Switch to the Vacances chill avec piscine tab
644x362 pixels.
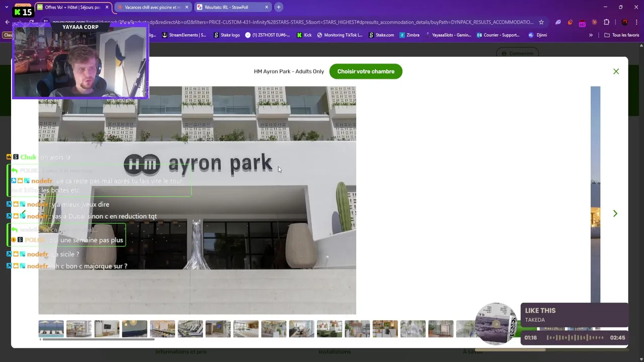(x=152, y=7)
